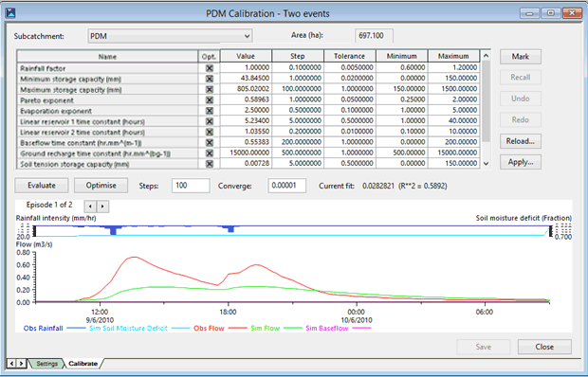This screenshot has width=588, height=377.
Task: Select the value cell 5.23400
Action: click(246, 120)
